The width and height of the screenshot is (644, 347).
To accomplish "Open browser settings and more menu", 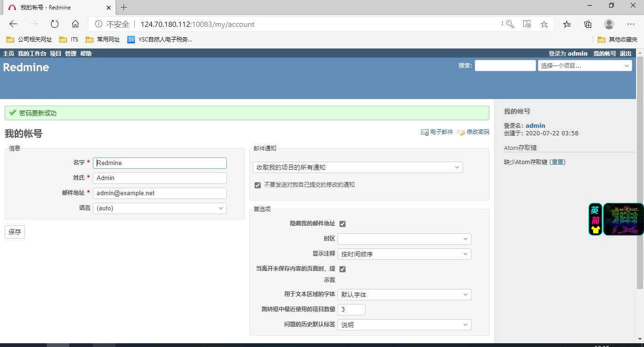I will tap(631, 24).
